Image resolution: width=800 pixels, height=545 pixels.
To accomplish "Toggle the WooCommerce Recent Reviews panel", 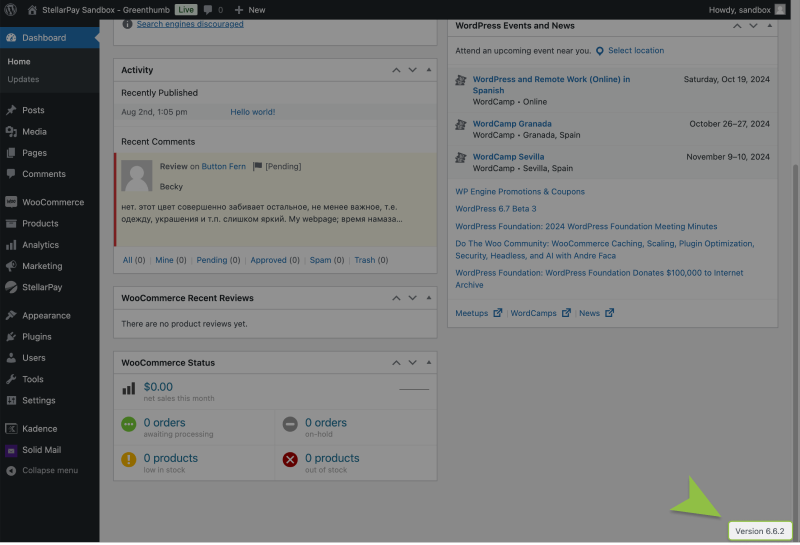I will click(x=429, y=298).
